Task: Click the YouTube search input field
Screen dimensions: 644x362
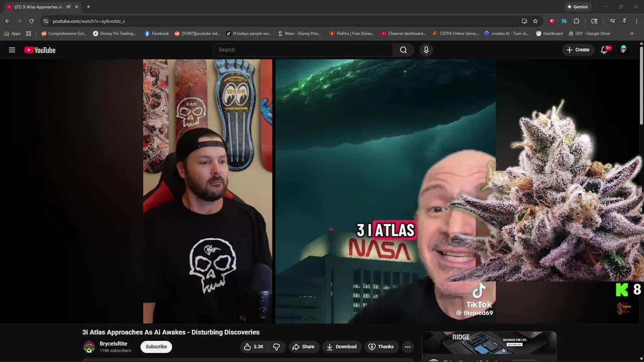Action: 303,50
